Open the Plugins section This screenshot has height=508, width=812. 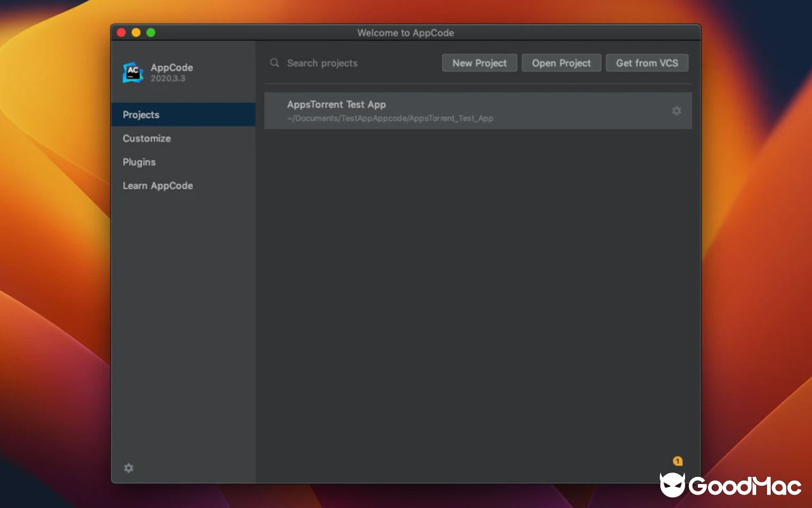[139, 162]
